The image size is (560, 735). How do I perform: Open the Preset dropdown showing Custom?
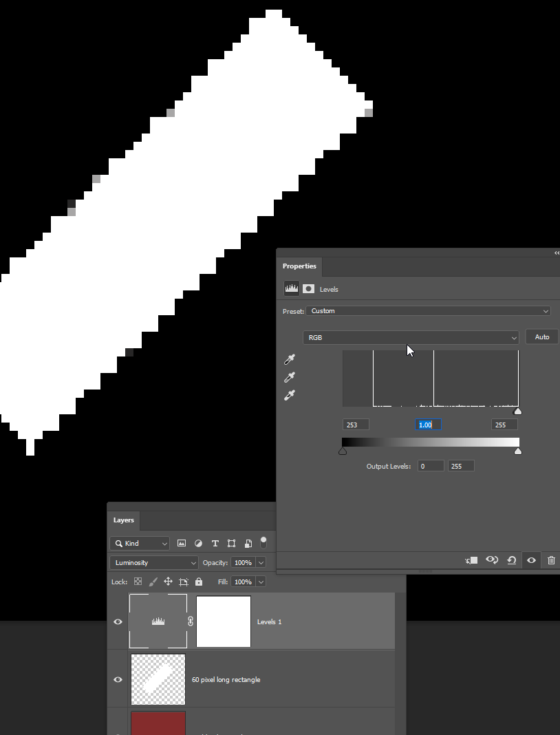(x=428, y=310)
